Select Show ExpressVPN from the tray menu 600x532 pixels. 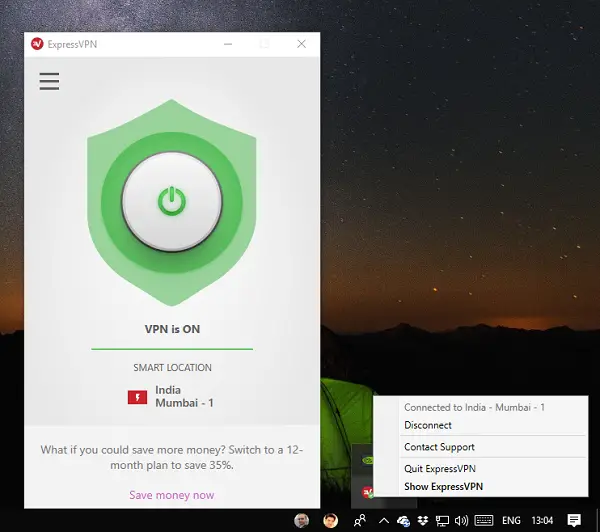click(x=443, y=486)
